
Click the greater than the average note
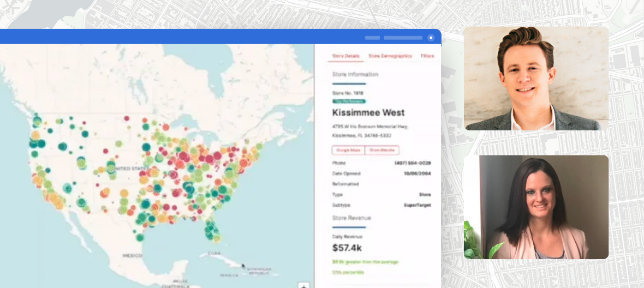pos(366,262)
